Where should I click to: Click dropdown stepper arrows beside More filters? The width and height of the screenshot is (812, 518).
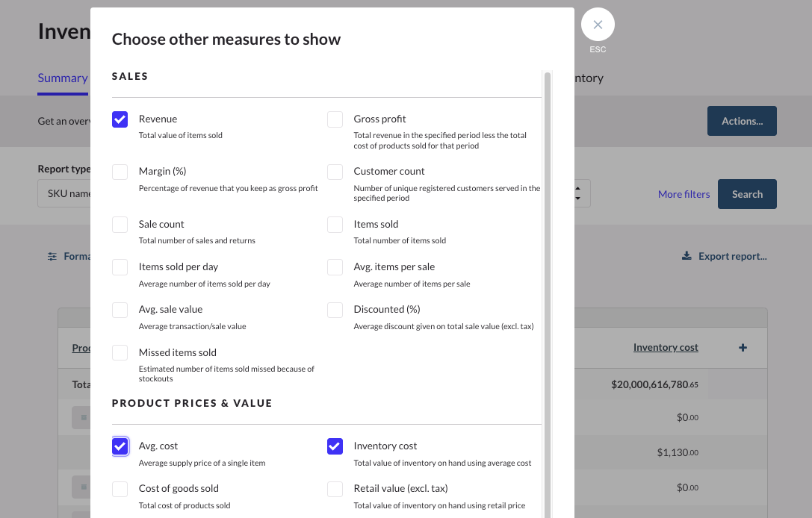tap(579, 194)
